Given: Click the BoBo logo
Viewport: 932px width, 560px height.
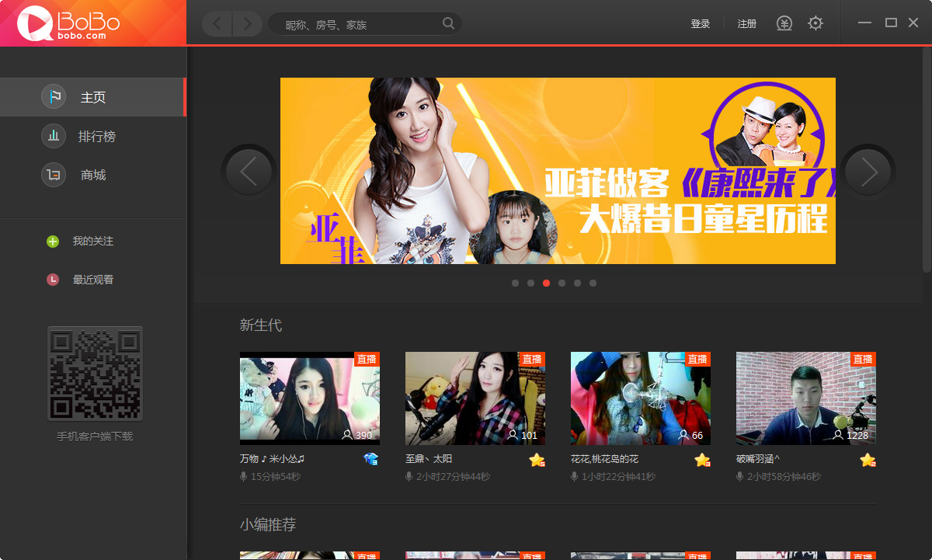Looking at the screenshot, I should coord(68,23).
